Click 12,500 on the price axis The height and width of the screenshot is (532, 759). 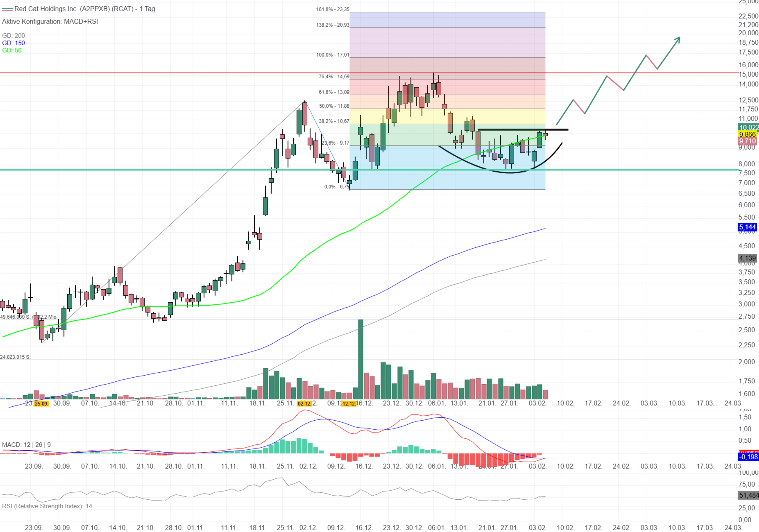pyautogui.click(x=748, y=100)
